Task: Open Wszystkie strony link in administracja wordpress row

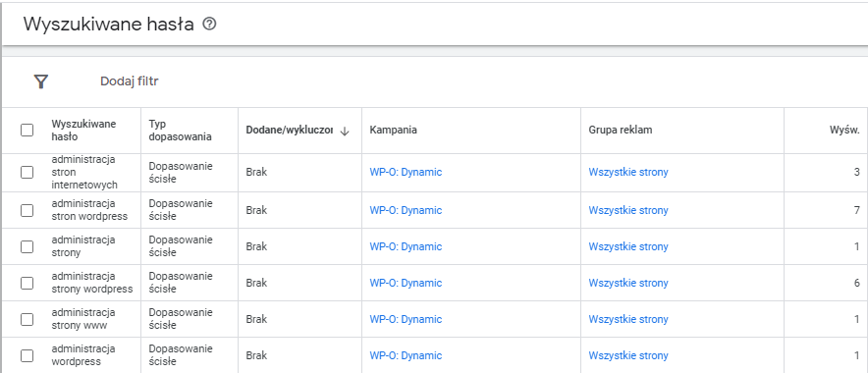Action: pos(628,356)
